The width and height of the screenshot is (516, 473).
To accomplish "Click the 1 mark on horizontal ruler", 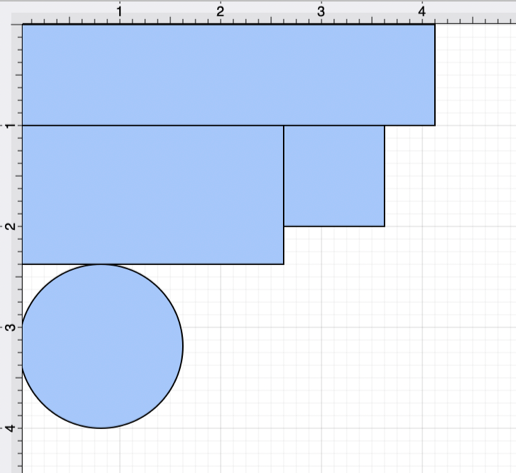I will click(119, 12).
